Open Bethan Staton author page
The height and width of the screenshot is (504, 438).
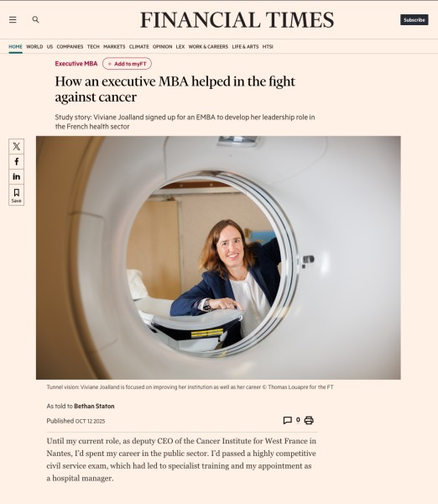(94, 407)
